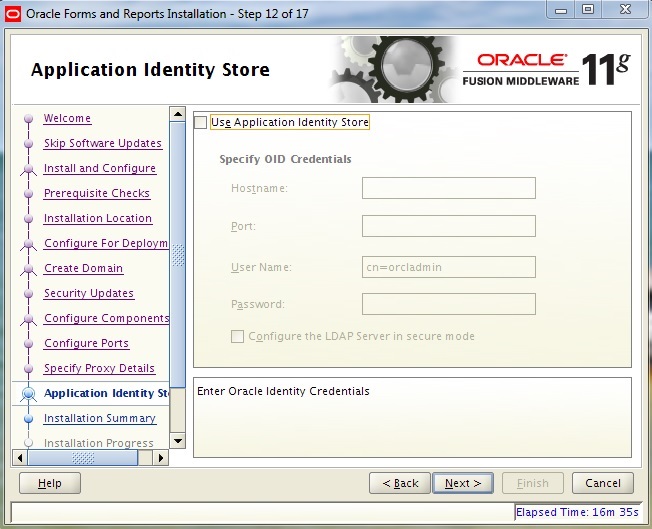Go to Prerequisite Checks step

tap(96, 194)
